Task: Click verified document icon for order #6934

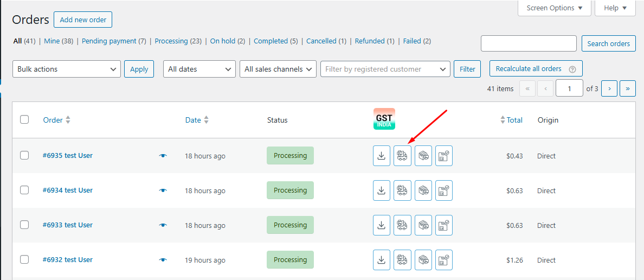Action: point(444,190)
